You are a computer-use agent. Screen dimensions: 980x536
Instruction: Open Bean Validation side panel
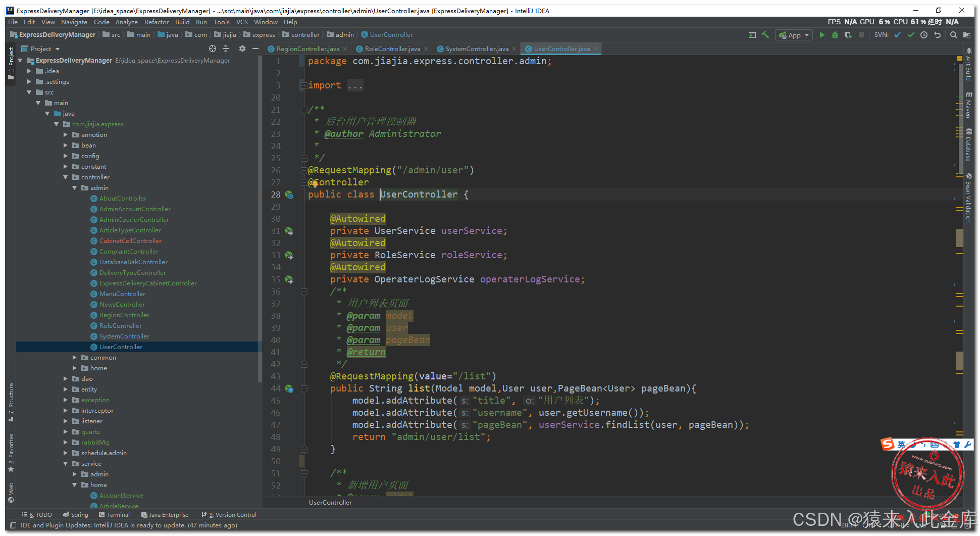(968, 198)
